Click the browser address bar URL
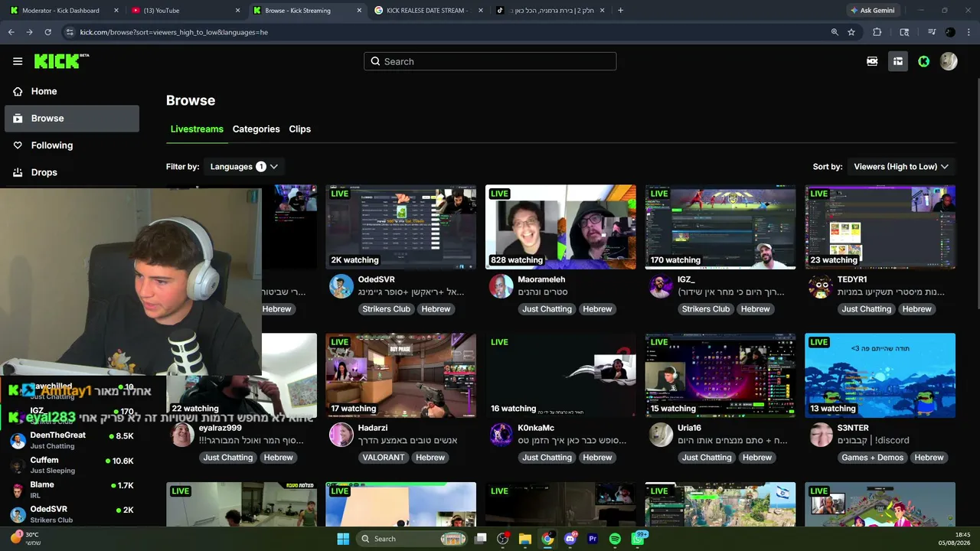 tap(174, 32)
